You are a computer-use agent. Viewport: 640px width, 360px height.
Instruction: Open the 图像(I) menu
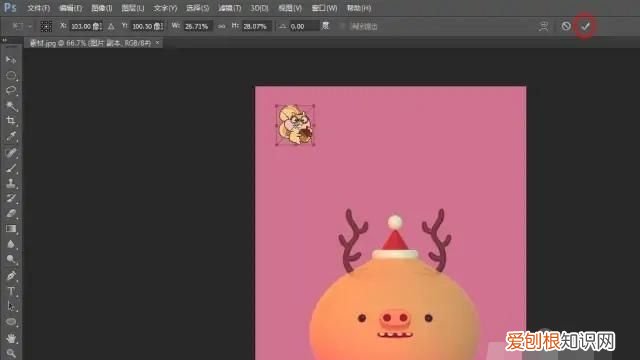(x=102, y=8)
